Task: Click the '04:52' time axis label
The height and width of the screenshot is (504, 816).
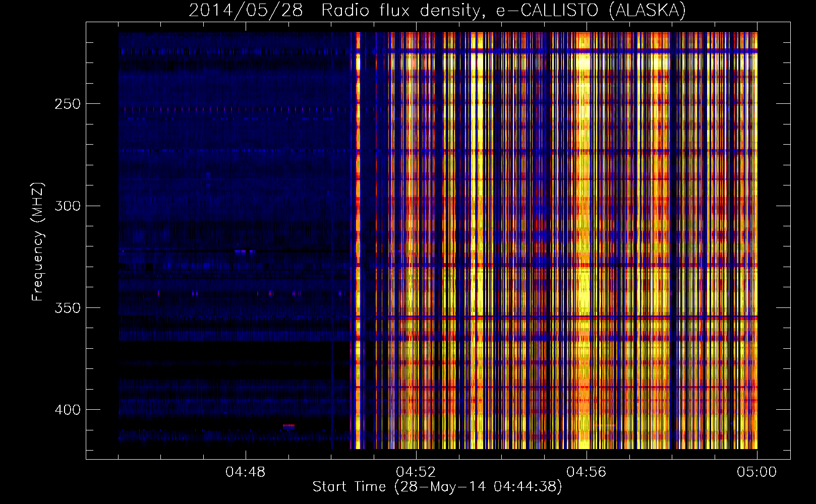Action: coord(416,472)
